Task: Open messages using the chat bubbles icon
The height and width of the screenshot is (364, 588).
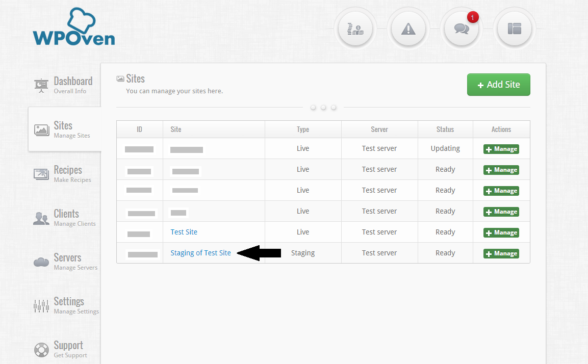Action: (462, 29)
